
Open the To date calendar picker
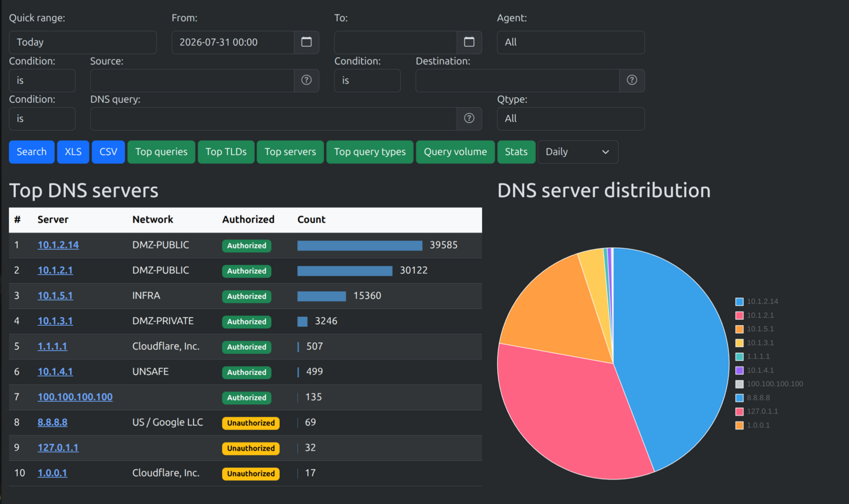coord(469,42)
